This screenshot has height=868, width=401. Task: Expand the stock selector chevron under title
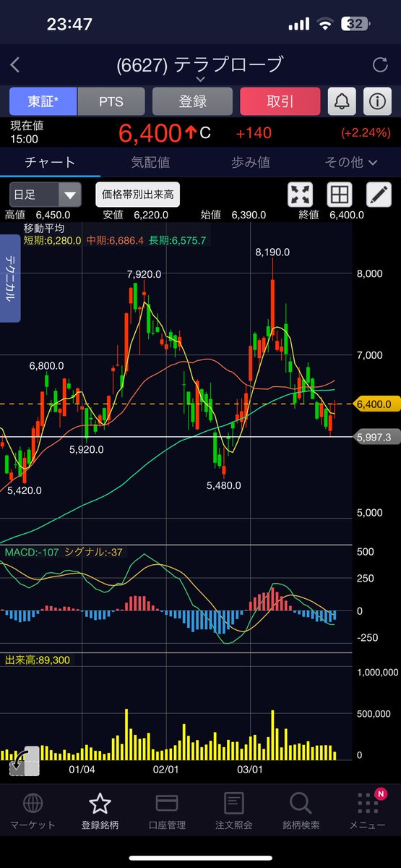[200, 79]
